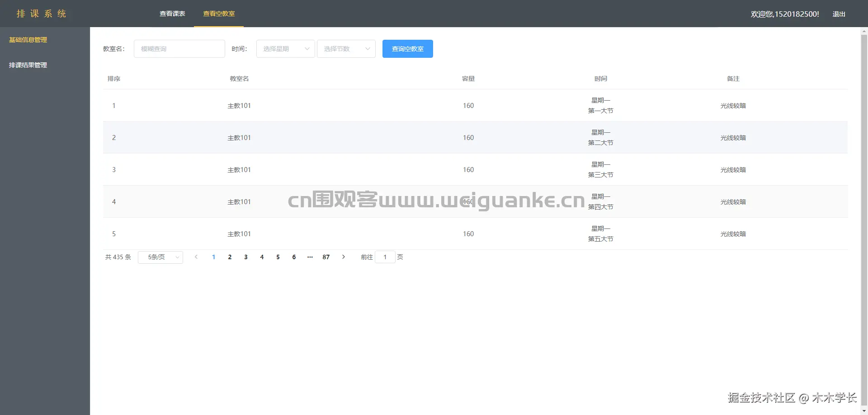Viewport: 868px width, 415px height.
Task: Click the 时间 column header
Action: [601, 79]
